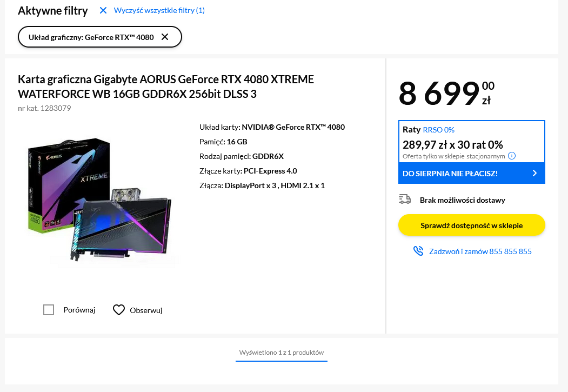The image size is (568, 392).
Task: Click the Układ graficzny filter chip label
Action: pyautogui.click(x=91, y=37)
